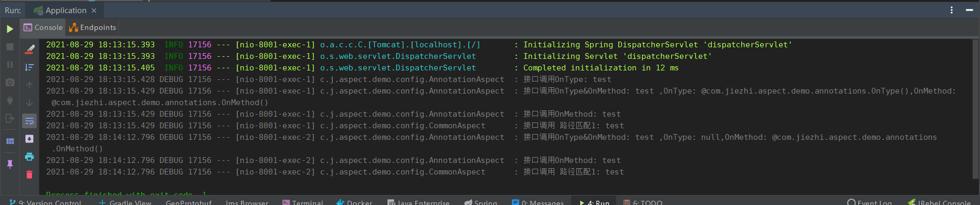Hide the Run tool window with the minimize bar
The height and width of the screenshot is (205, 980).
pos(970,10)
